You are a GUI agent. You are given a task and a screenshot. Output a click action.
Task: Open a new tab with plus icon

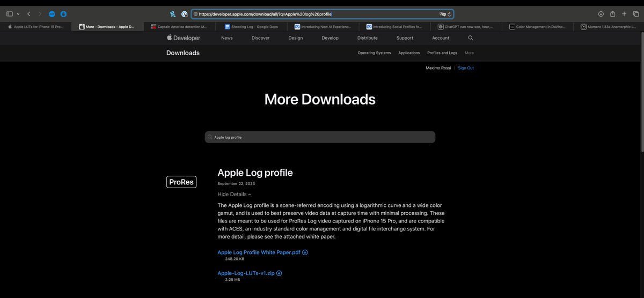tap(624, 14)
